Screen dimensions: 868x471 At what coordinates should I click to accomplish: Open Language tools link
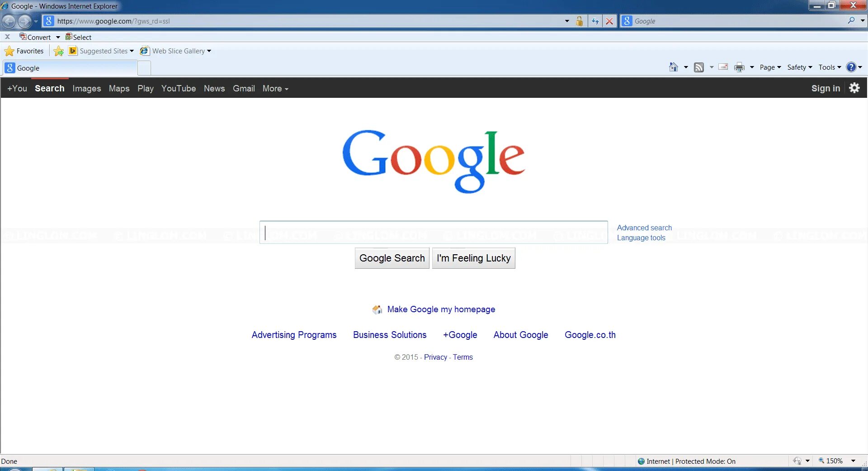coord(641,238)
